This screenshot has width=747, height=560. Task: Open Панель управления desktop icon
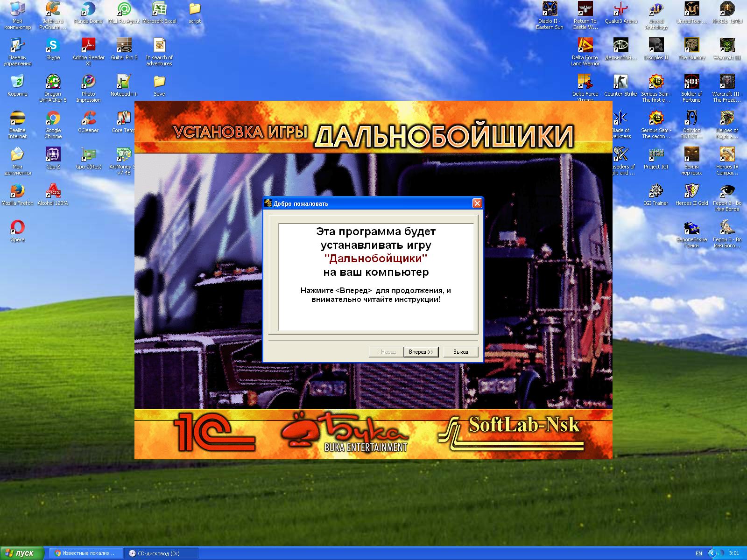[17, 52]
